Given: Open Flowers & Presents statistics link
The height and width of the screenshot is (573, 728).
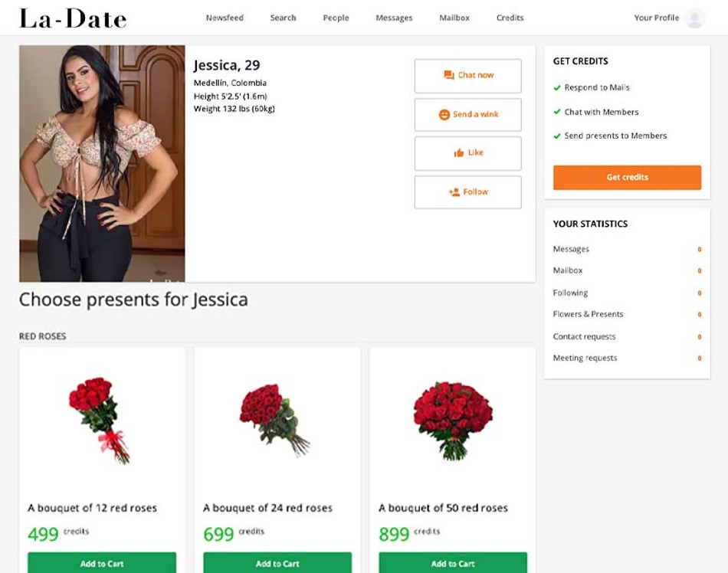Looking at the screenshot, I should (588, 314).
